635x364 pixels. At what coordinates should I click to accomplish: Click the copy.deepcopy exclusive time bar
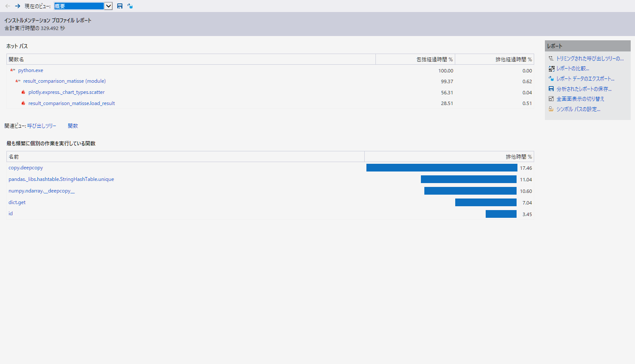pos(442,168)
